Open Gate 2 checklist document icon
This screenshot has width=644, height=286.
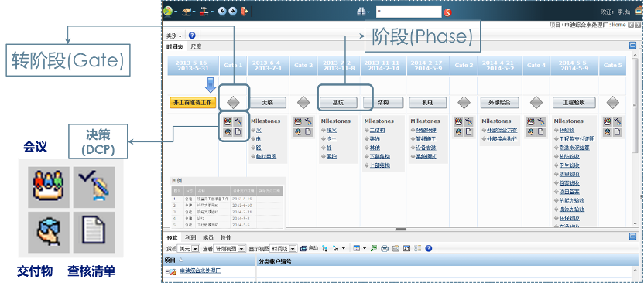pos(307,132)
